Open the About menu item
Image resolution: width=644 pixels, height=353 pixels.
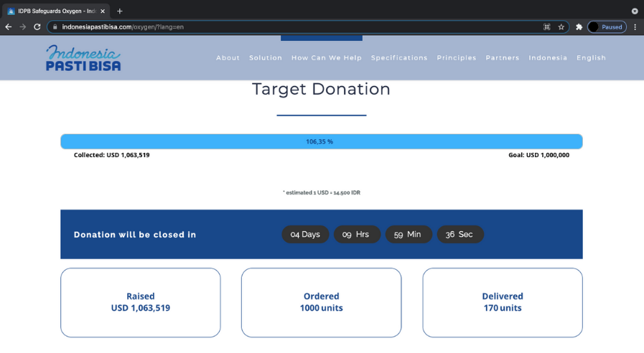228,58
